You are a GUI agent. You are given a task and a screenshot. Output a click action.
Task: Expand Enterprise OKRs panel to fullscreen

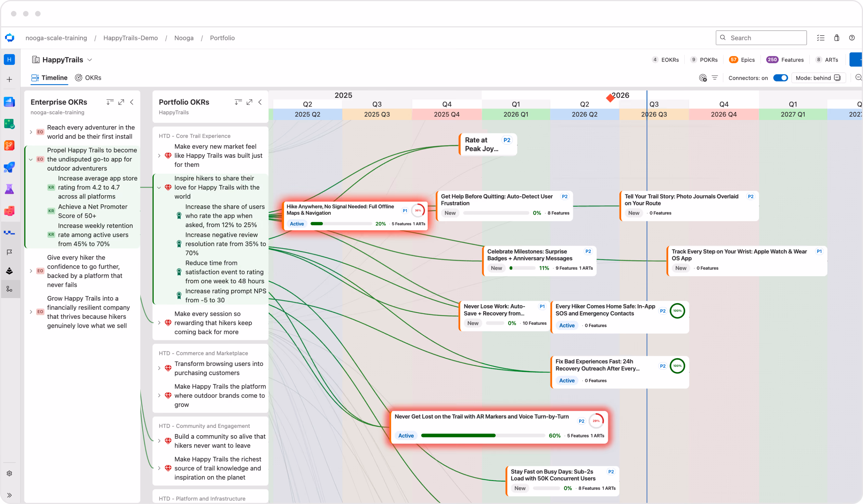pos(121,102)
